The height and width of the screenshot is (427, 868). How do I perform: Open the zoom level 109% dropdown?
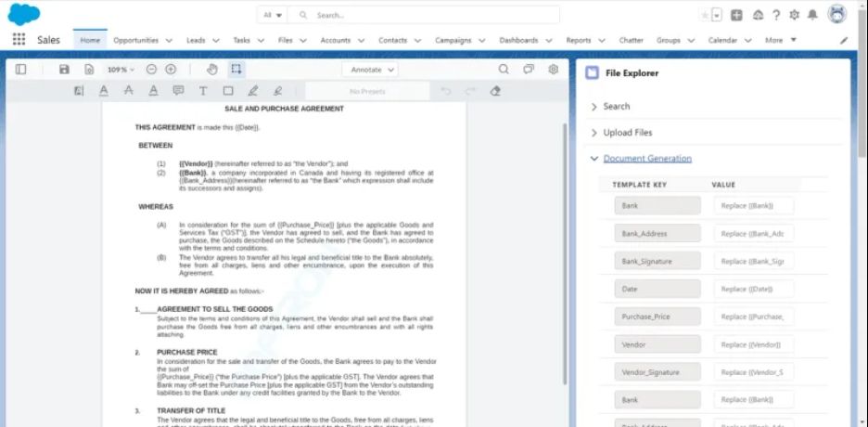click(x=121, y=70)
